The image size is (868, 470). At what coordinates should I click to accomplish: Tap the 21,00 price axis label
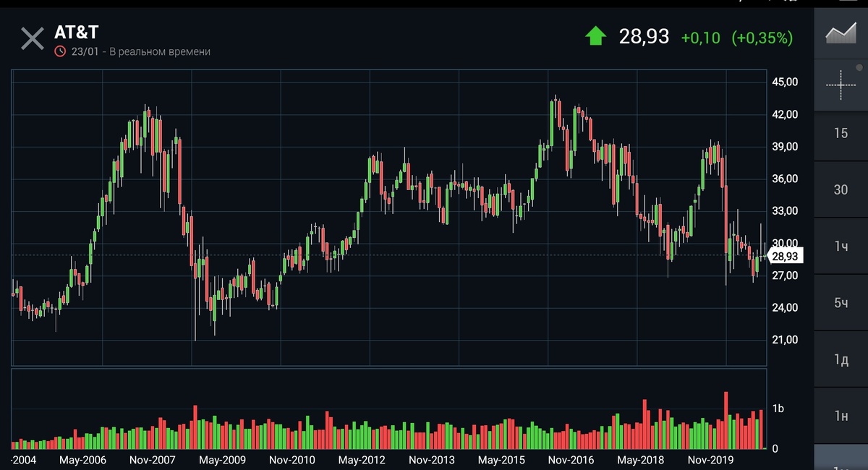click(785, 340)
